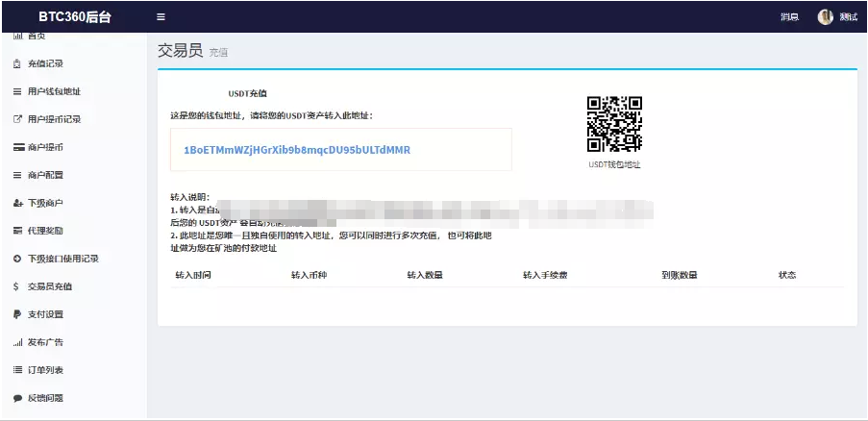Click the BTC360后台 logo title

tap(73, 16)
